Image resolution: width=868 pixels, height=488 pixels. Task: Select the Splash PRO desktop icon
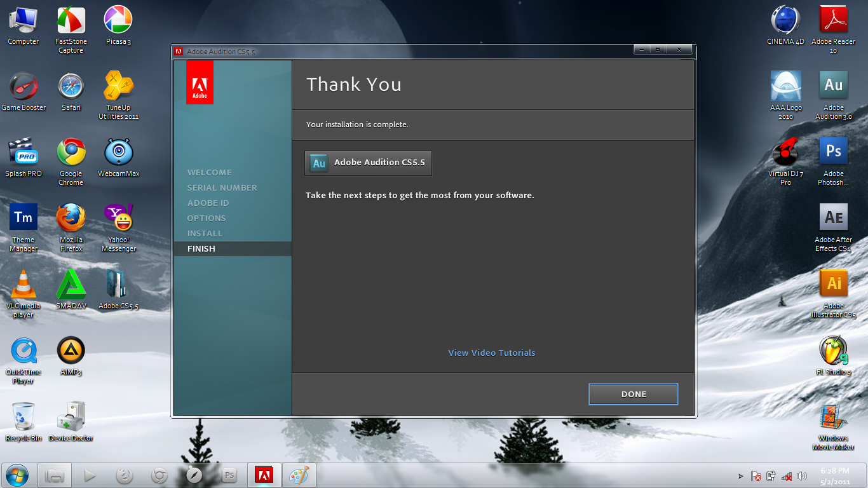tap(24, 158)
